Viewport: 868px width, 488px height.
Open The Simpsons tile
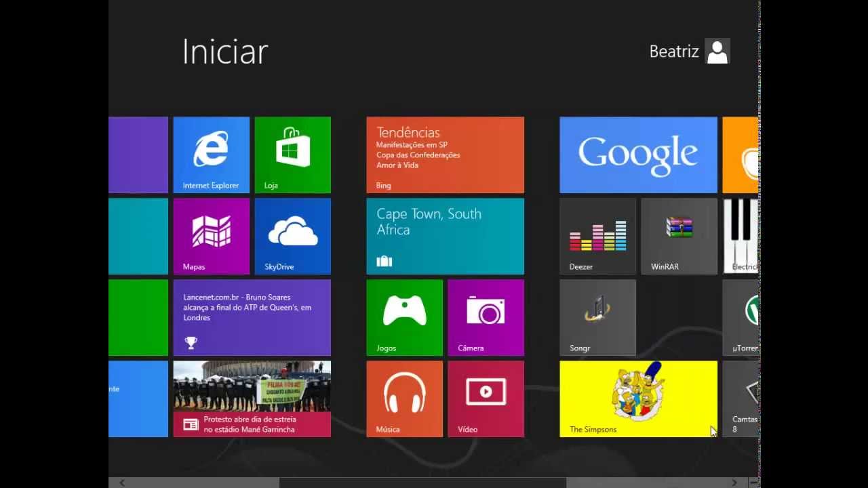coord(638,399)
